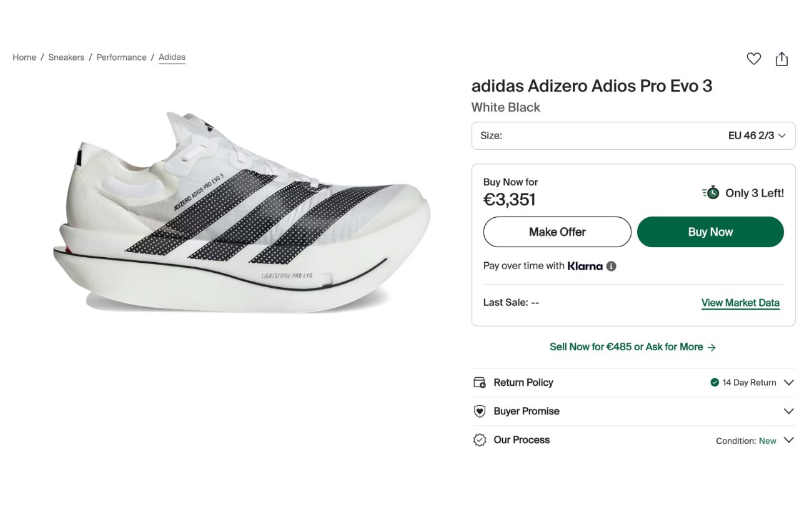Image resolution: width=812 pixels, height=510 pixels.
Task: Click the Buyer Promise shield icon
Action: 479,411
